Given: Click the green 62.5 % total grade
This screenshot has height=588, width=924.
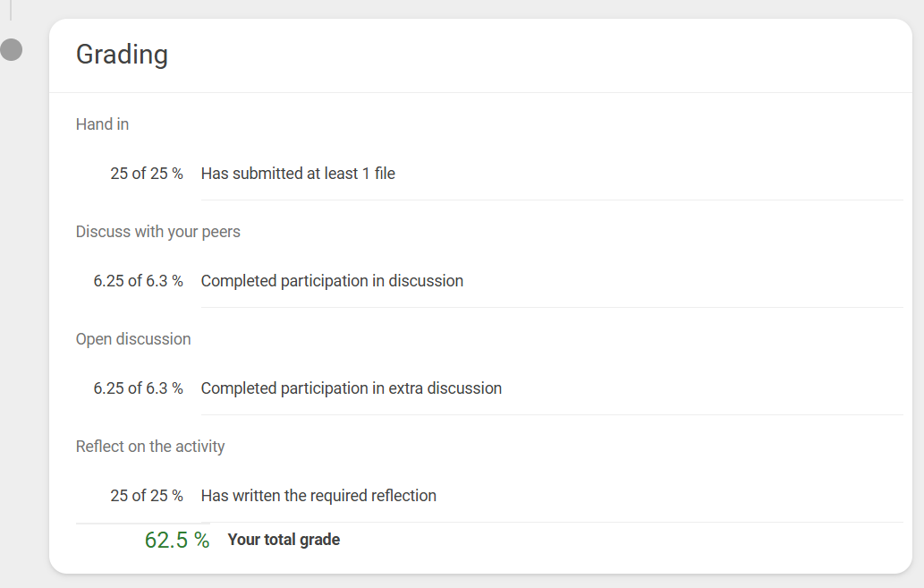Looking at the screenshot, I should (177, 541).
